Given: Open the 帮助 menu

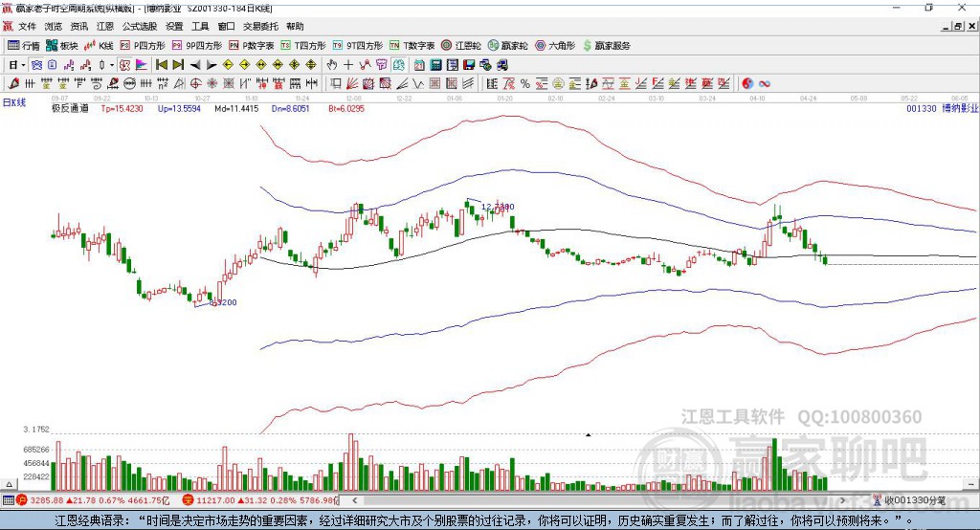Looking at the screenshot, I should tap(295, 26).
